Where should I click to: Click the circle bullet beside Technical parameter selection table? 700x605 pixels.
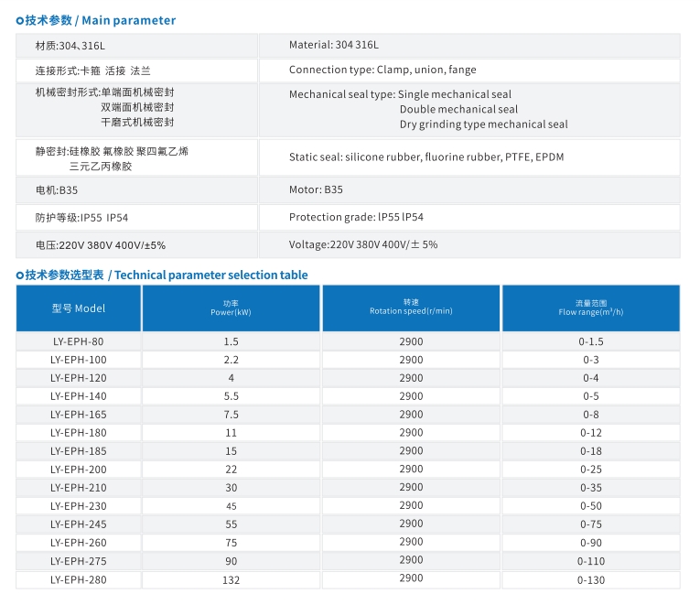[x=20, y=275]
